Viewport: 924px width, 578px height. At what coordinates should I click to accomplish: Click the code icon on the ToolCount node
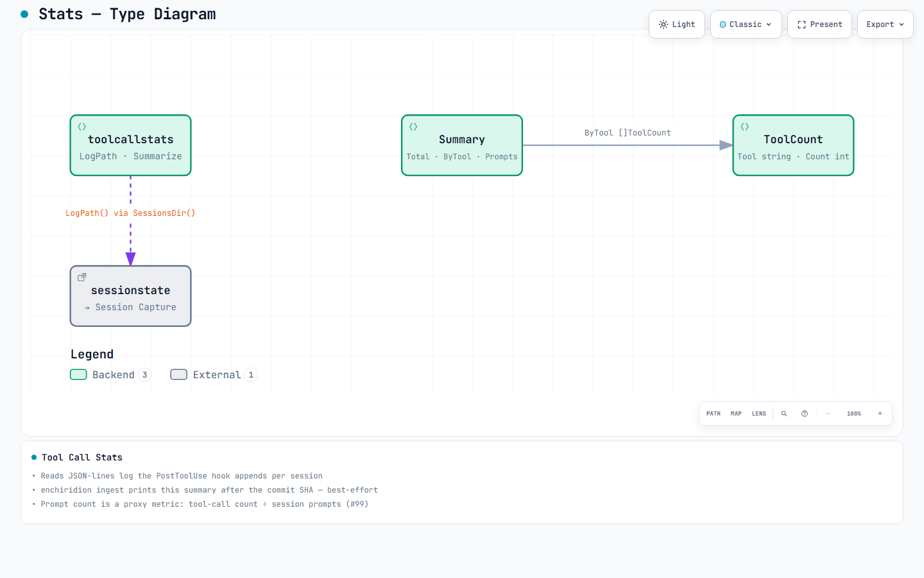coord(745,127)
